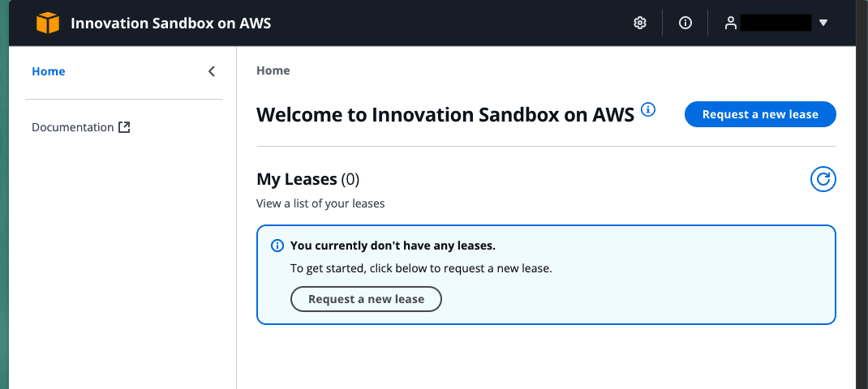The width and height of the screenshot is (868, 389).
Task: Refresh the My Leases list
Action: (x=823, y=179)
